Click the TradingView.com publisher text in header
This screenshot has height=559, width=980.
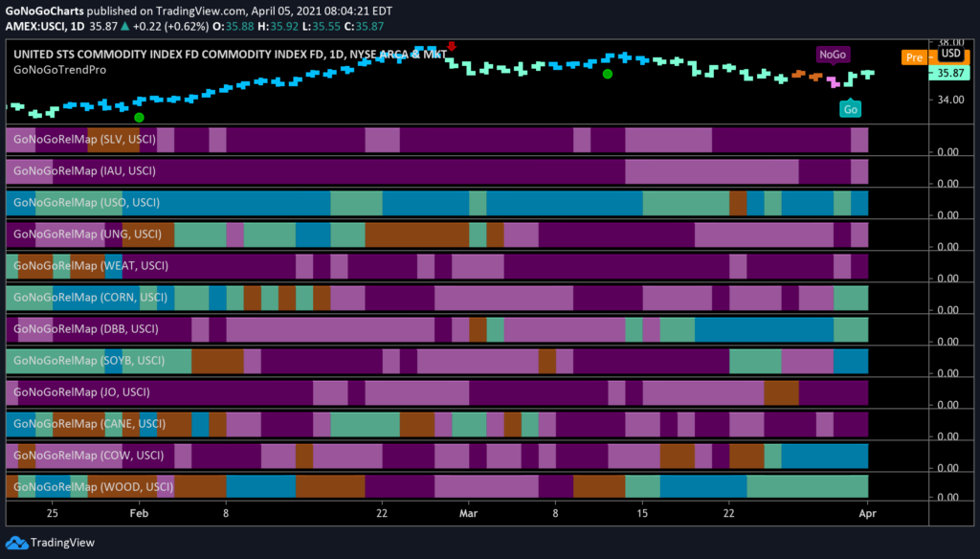click(x=200, y=11)
